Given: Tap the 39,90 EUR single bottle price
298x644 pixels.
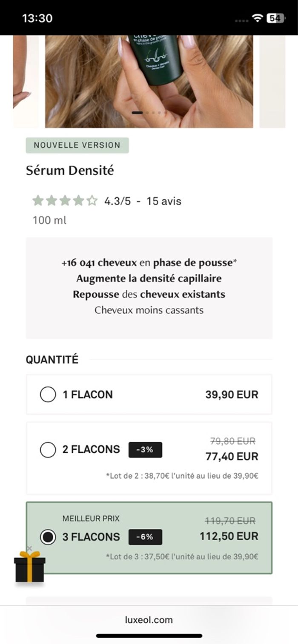Looking at the screenshot, I should [232, 394].
